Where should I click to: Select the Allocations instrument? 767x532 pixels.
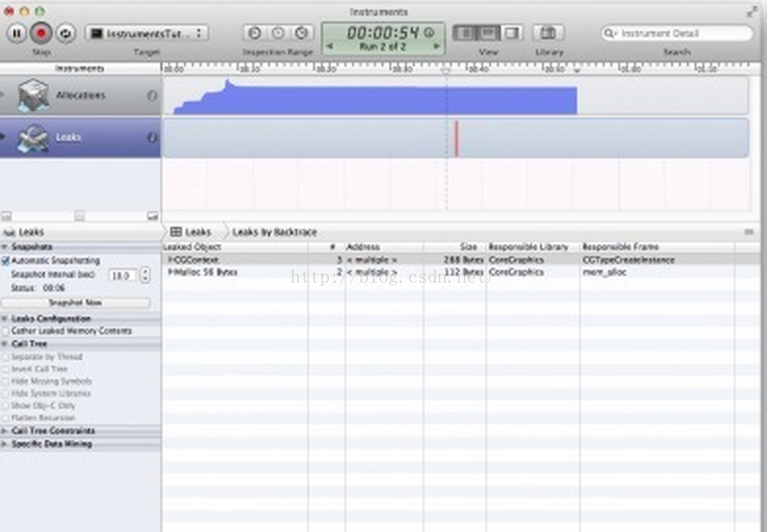(x=80, y=96)
